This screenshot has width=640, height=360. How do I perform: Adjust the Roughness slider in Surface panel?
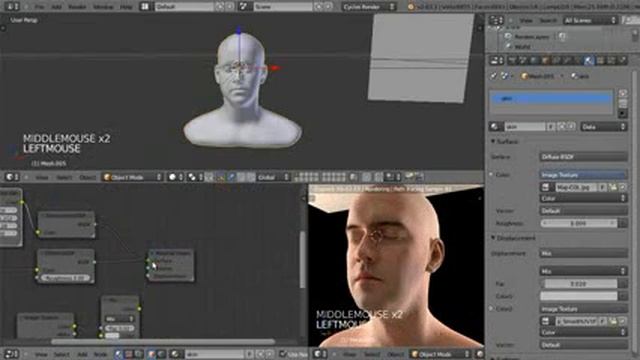tap(579, 223)
